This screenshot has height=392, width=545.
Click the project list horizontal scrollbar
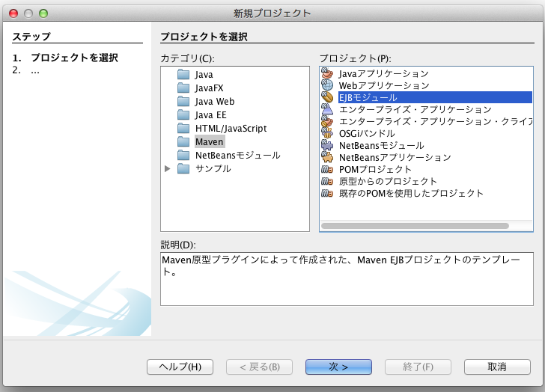pos(415,225)
